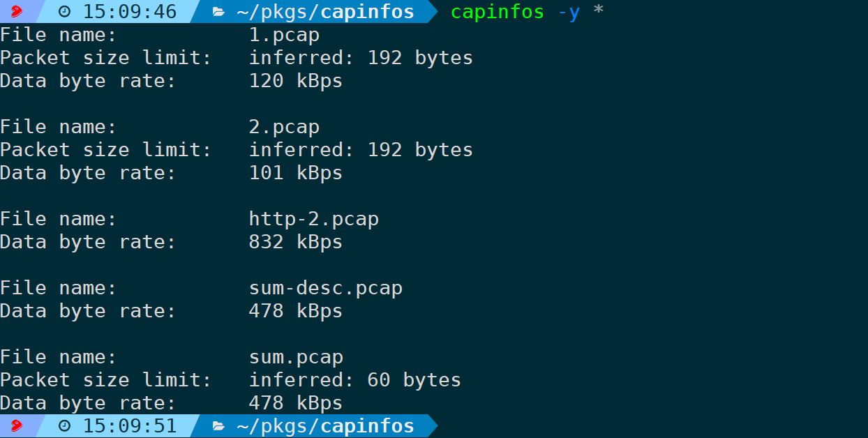Click the clock icon beside 15:09:46
The height and width of the screenshot is (438, 868).
tap(64, 11)
